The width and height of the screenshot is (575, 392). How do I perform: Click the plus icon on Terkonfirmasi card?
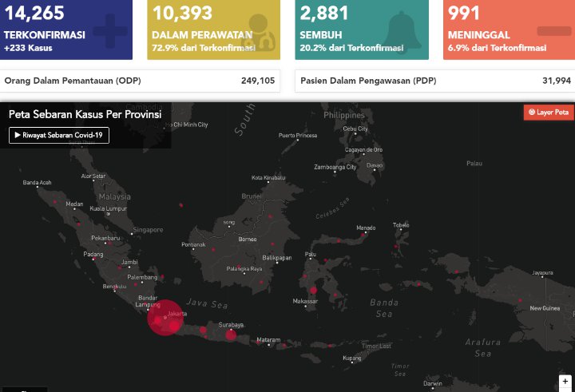click(x=109, y=31)
